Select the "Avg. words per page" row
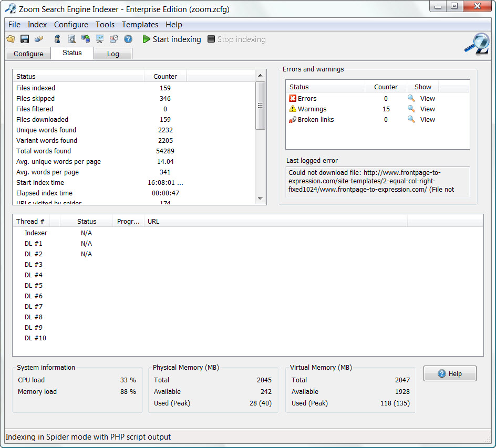The width and height of the screenshot is (496, 448). (x=134, y=172)
